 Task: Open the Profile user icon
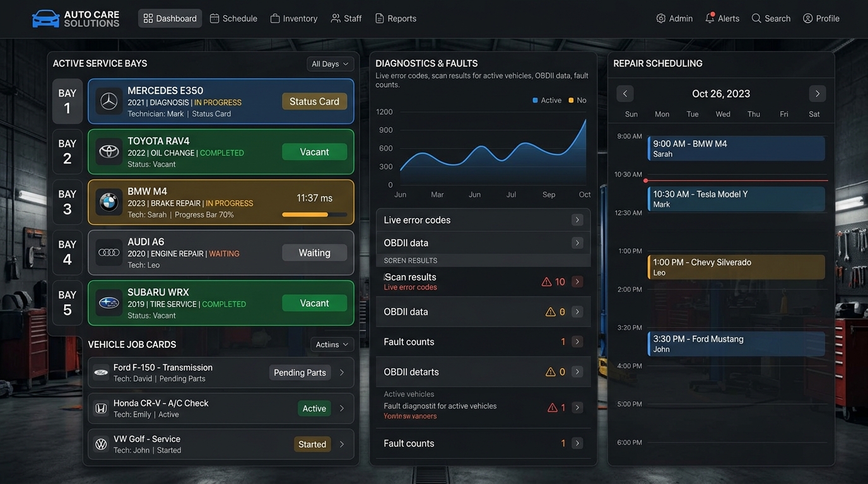point(807,18)
